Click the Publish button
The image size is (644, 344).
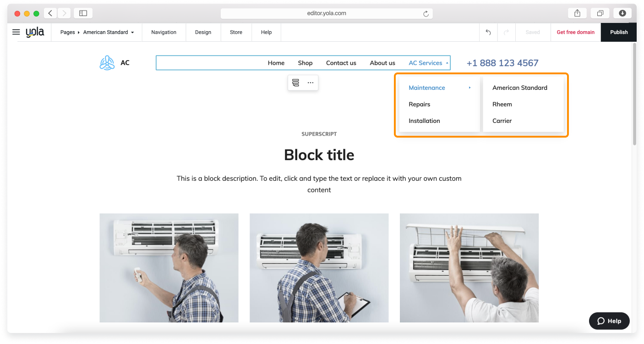(x=618, y=32)
